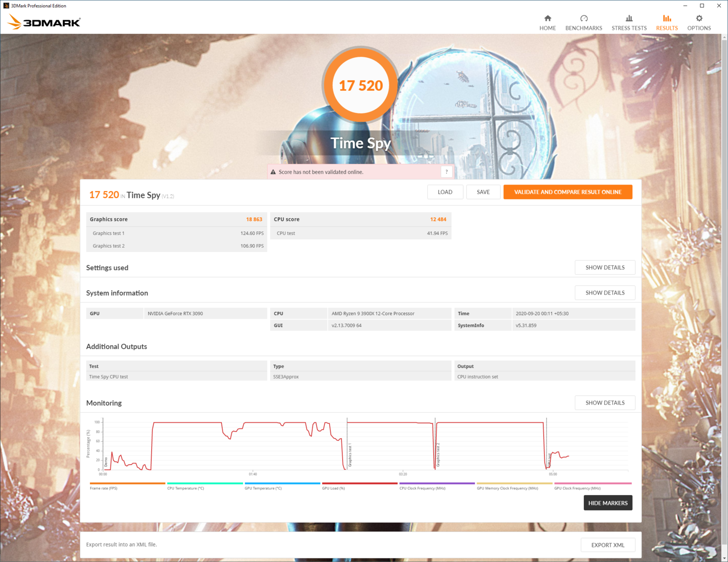Click the LOAD button
Image resolution: width=728 pixels, height=562 pixels.
click(x=445, y=192)
